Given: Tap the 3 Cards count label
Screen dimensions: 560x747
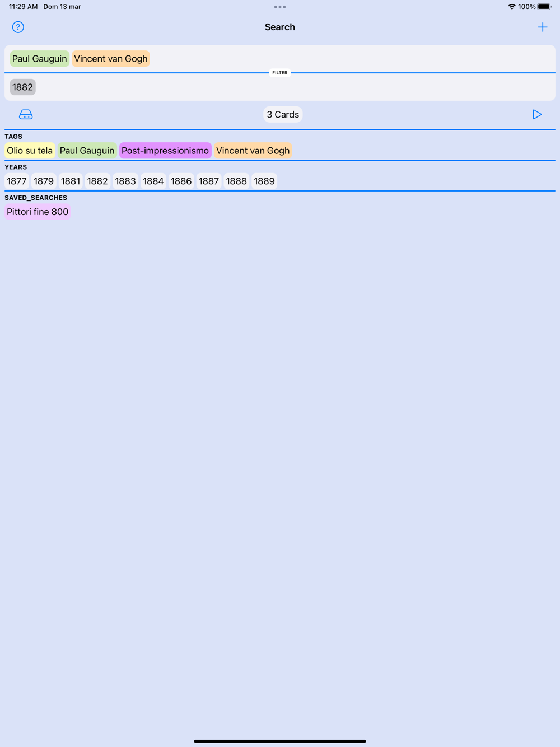Looking at the screenshot, I should tap(283, 114).
